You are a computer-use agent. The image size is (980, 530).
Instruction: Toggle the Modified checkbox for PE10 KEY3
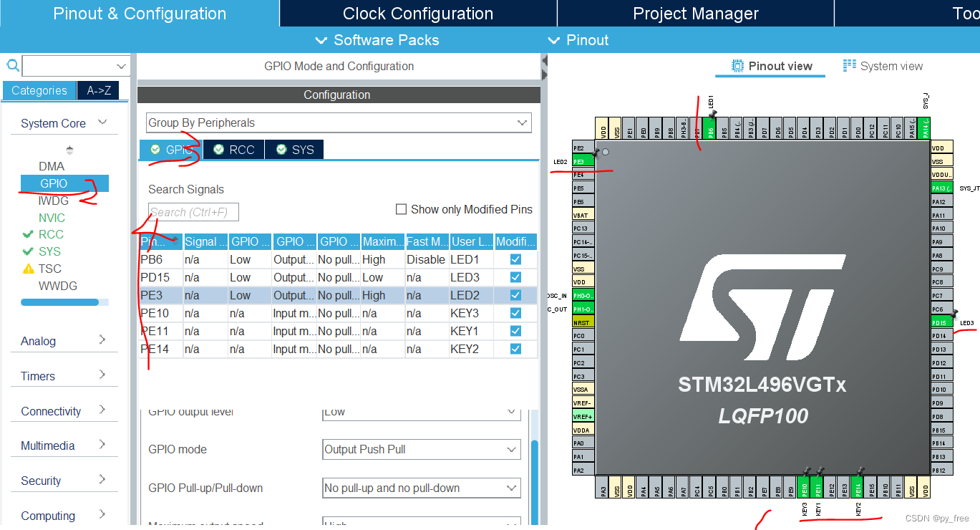515,313
